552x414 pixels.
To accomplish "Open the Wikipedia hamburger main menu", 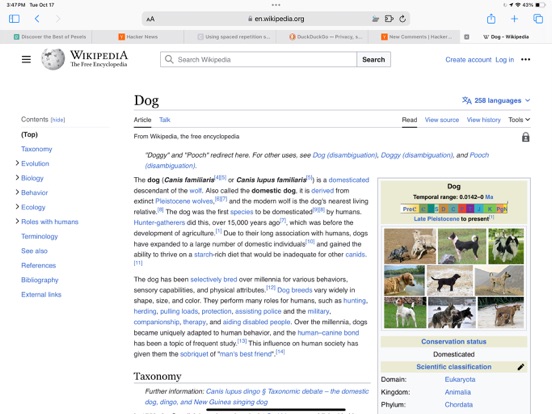I will [x=26, y=59].
